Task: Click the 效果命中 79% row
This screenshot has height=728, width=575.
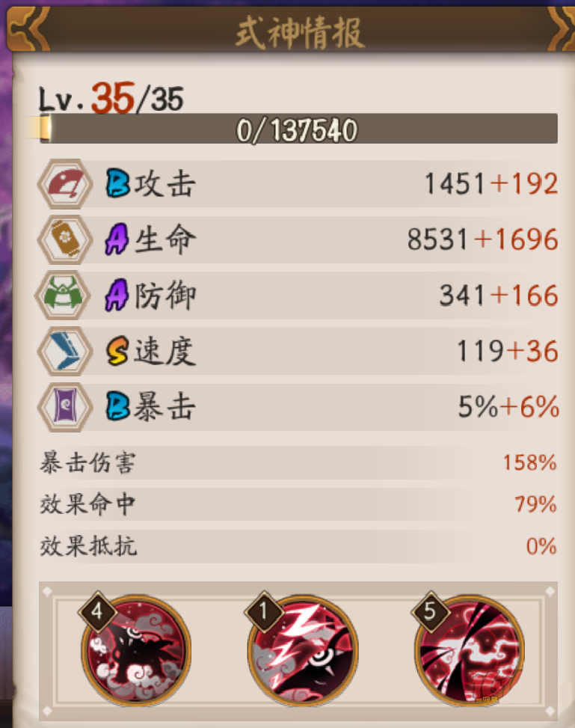Action: pyautogui.click(x=298, y=504)
